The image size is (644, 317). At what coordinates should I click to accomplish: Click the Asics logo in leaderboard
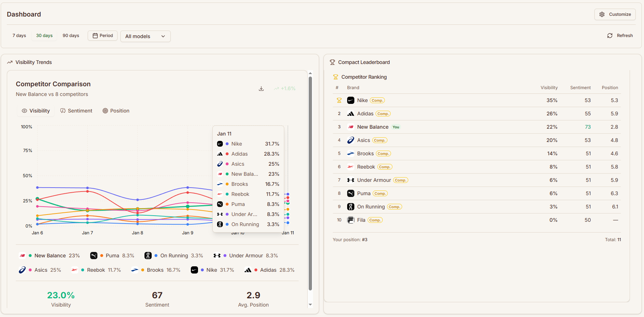(351, 140)
